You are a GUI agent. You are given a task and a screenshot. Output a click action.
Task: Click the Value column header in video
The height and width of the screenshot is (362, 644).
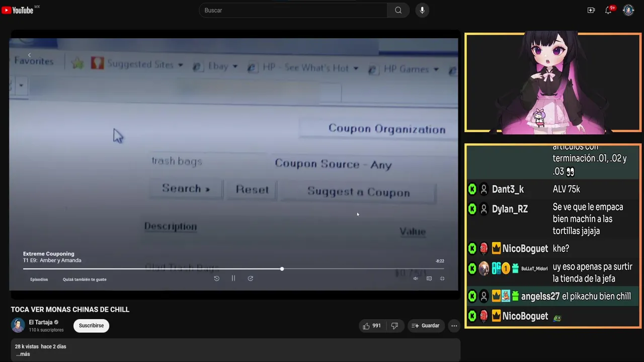click(x=413, y=231)
